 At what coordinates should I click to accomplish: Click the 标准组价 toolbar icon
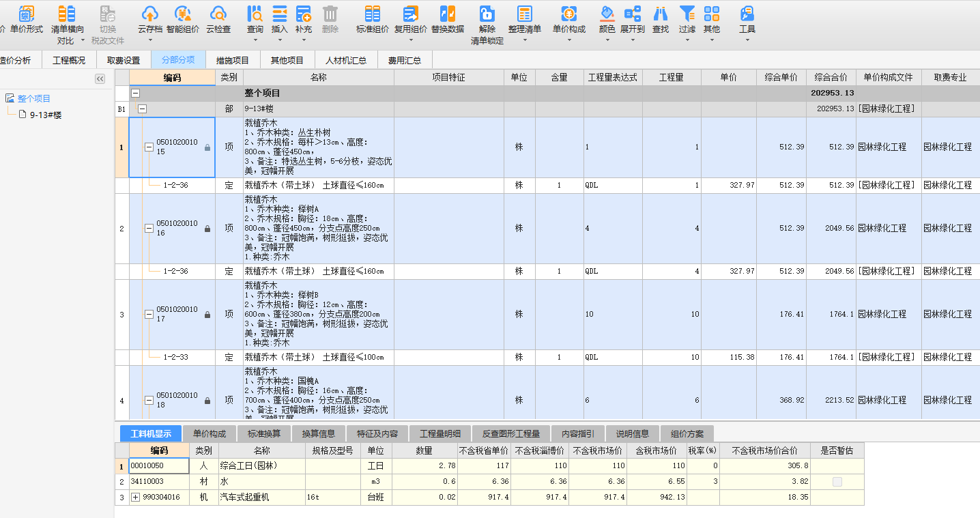(x=373, y=13)
